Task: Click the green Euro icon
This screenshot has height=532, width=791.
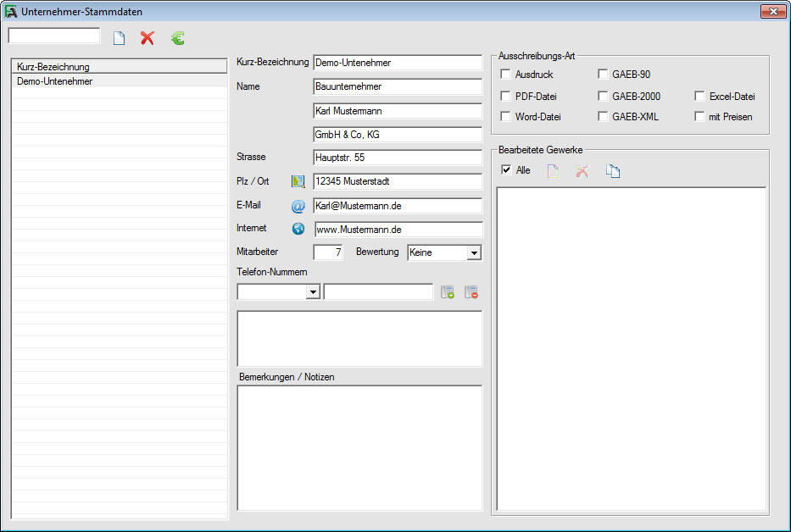Action: tap(177, 38)
